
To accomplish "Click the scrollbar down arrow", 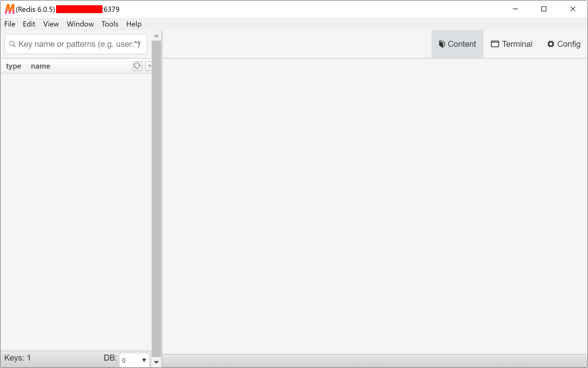I will coord(156,362).
